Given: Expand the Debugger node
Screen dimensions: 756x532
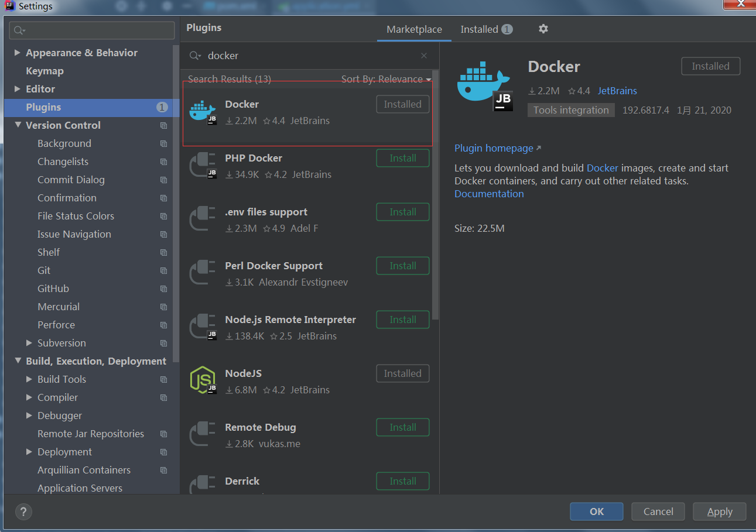Looking at the screenshot, I should (29, 416).
